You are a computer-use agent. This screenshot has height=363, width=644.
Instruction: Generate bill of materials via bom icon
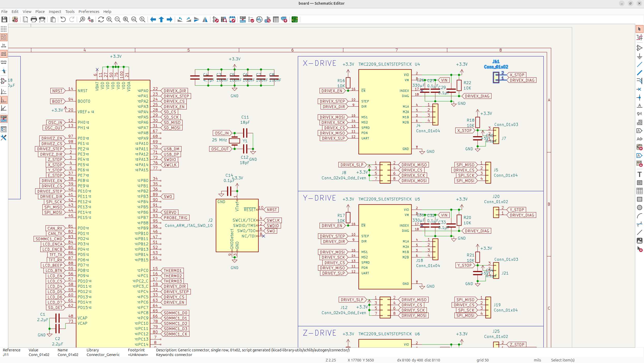284,20
